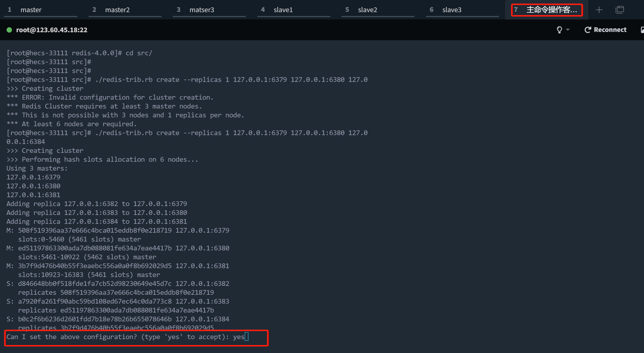
Task: Click the ERROR Invalid configuration line
Action: (x=110, y=97)
